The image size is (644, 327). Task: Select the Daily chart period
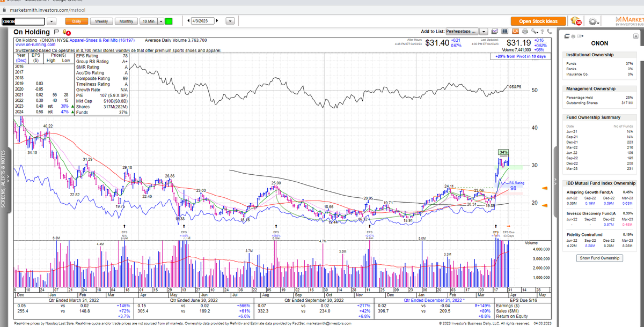tap(76, 21)
